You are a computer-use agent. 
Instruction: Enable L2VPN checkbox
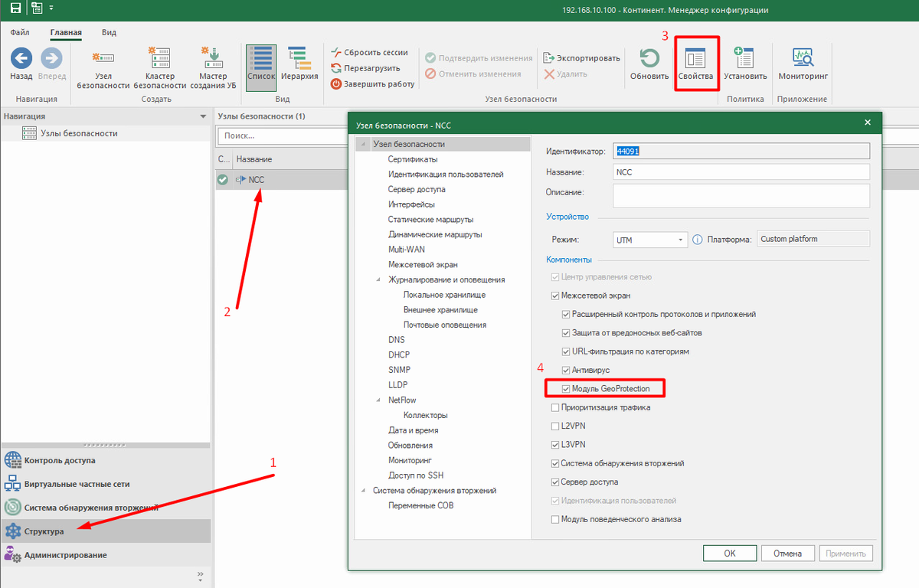pyautogui.click(x=556, y=426)
